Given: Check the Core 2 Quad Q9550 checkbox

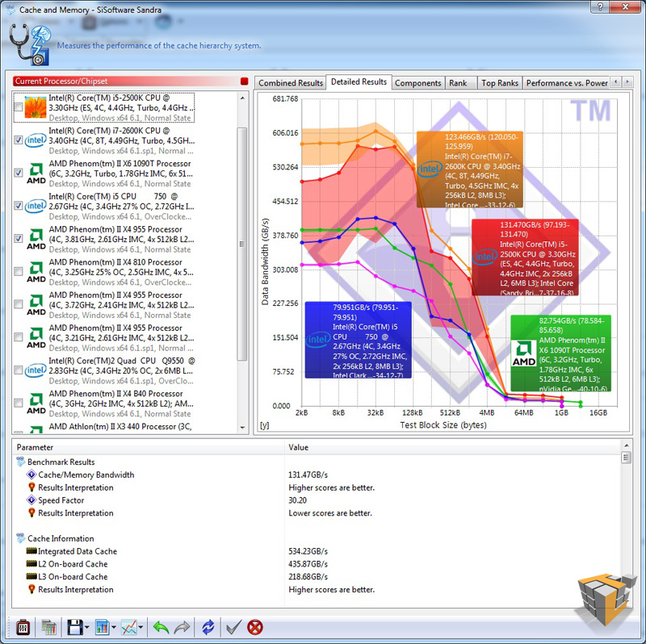Looking at the screenshot, I should 18,370.
